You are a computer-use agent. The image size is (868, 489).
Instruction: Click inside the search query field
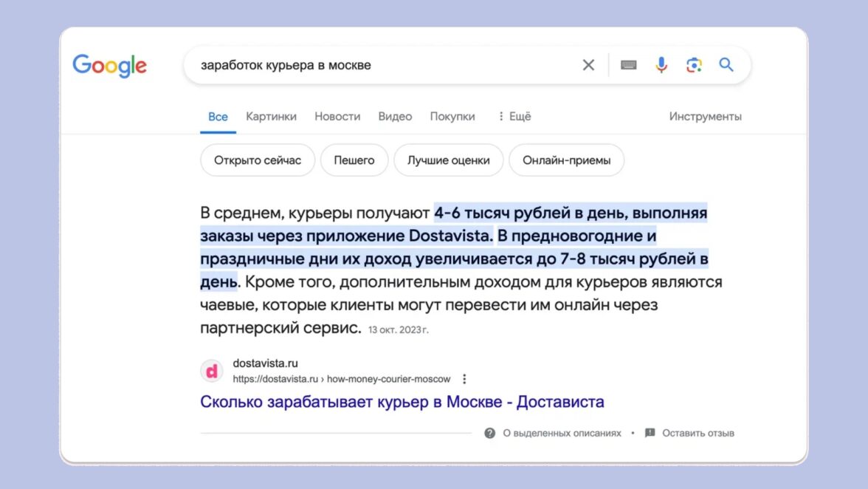coord(384,65)
